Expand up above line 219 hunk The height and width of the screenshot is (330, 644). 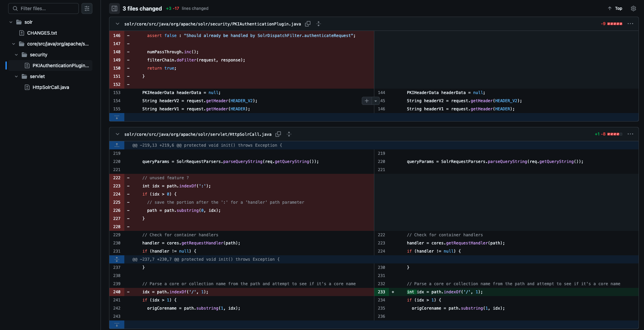(117, 145)
